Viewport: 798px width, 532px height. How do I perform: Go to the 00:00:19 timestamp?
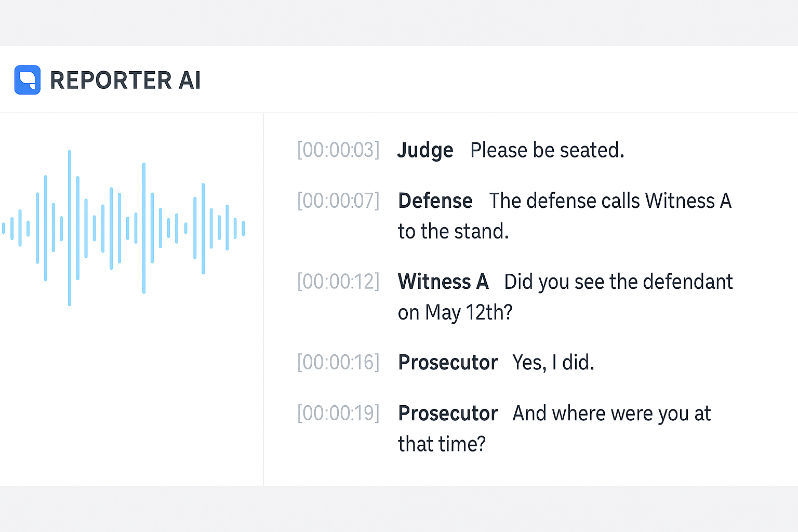click(338, 413)
